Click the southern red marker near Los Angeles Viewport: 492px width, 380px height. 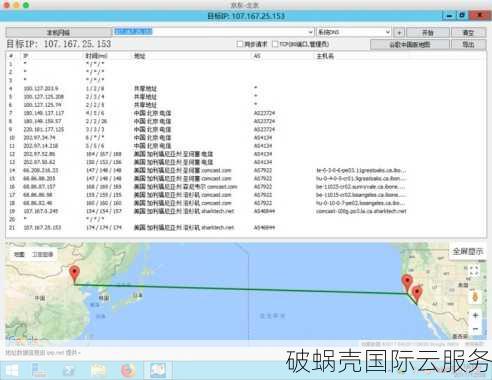click(417, 294)
